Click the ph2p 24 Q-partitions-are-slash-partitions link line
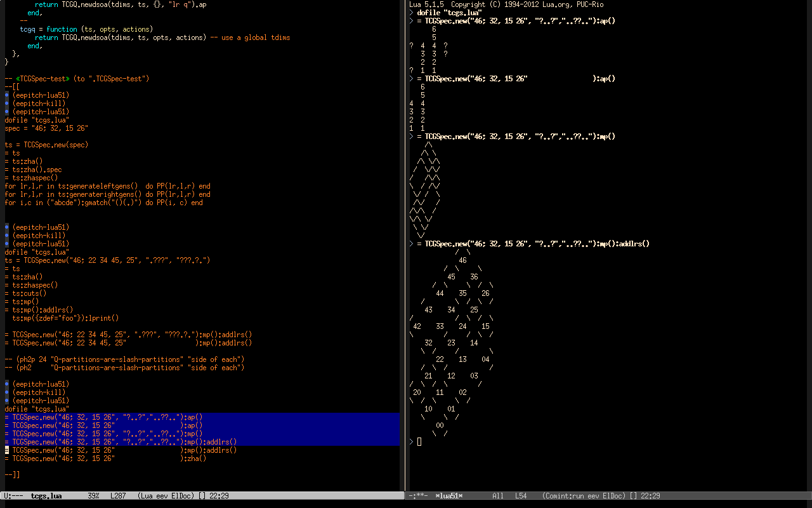Viewport: 812px width, 508px height. (124, 359)
